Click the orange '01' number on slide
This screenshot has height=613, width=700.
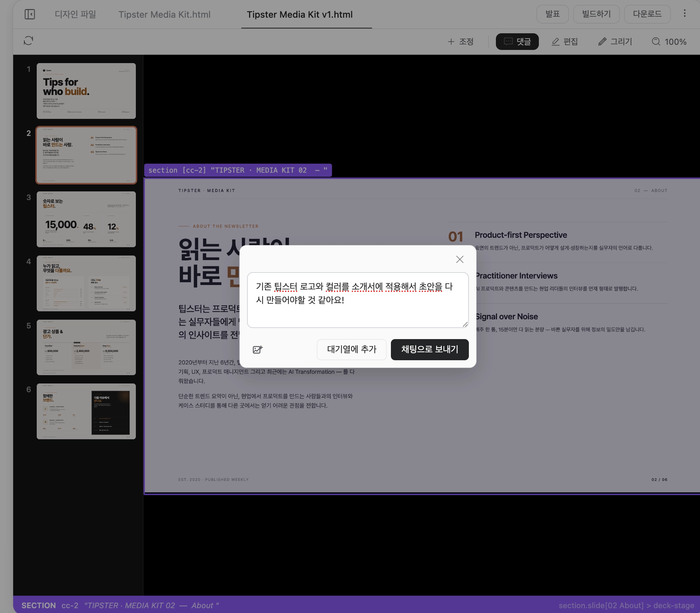(x=456, y=237)
